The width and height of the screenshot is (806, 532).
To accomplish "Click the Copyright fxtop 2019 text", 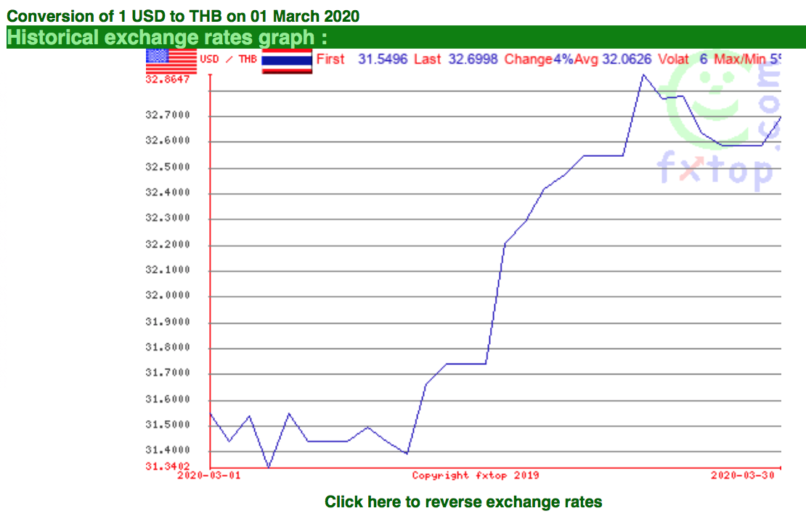I will 476,475.
